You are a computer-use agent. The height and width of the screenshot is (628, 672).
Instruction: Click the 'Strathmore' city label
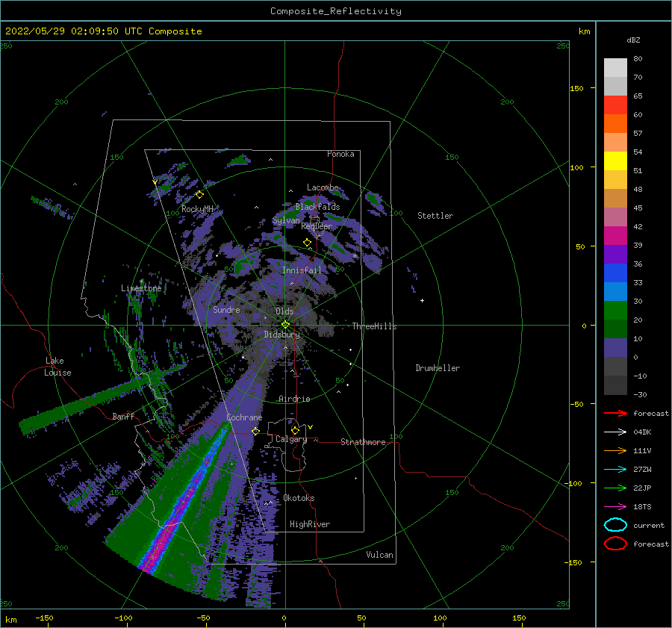click(363, 442)
